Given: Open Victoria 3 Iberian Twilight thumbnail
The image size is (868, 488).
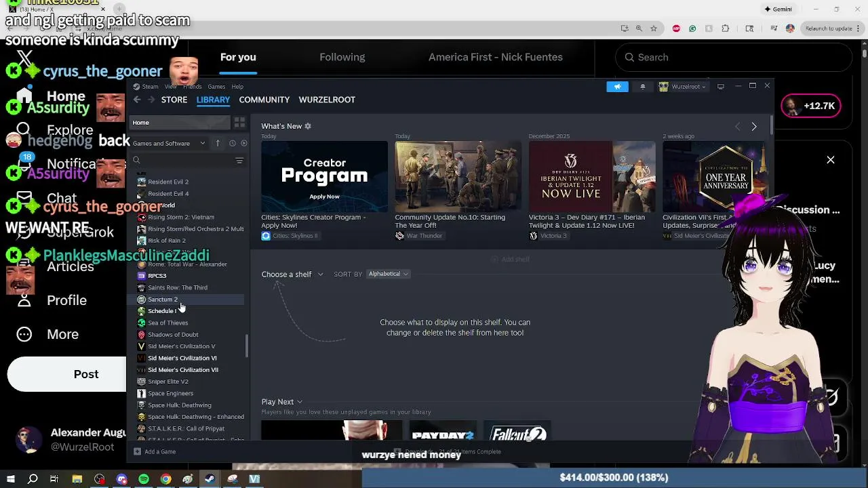Looking at the screenshot, I should tap(592, 176).
